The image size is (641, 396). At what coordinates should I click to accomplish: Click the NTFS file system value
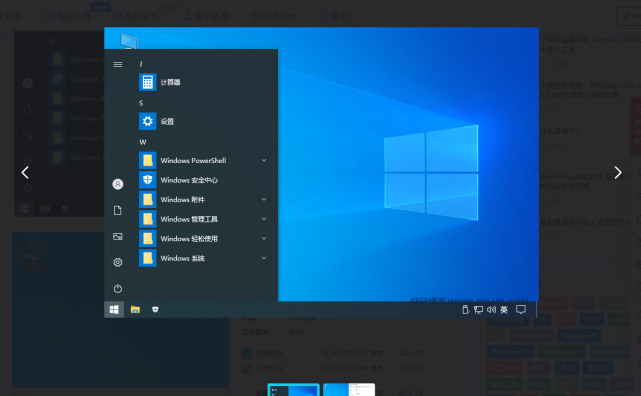pos(297,332)
